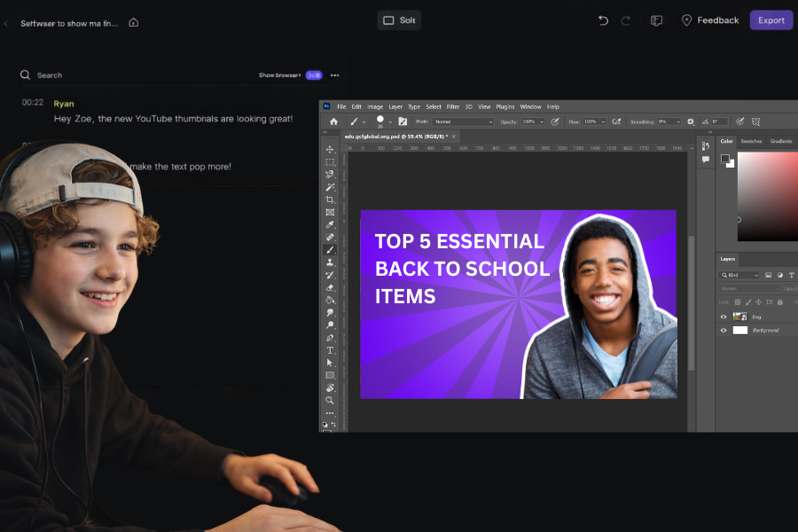The image size is (798, 532).
Task: Expand the Opacity percentage dropdown
Action: (542, 121)
